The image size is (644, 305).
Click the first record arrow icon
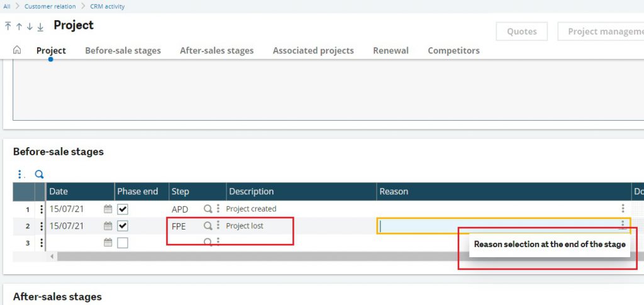tap(8, 26)
